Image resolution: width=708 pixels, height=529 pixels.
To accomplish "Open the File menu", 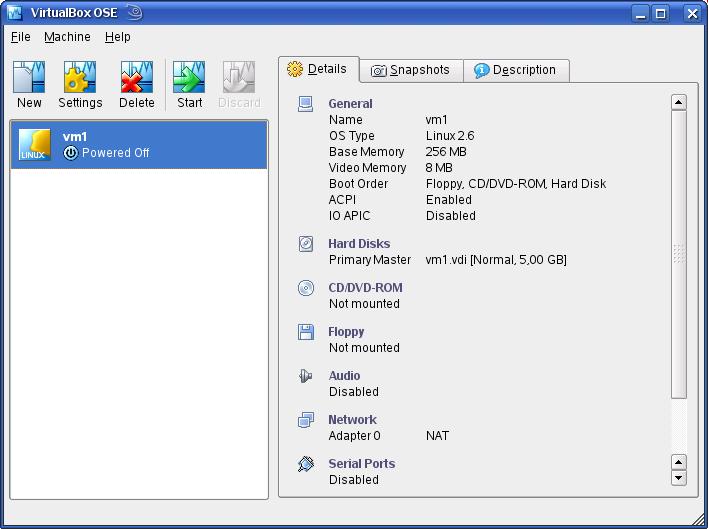I will (x=21, y=37).
